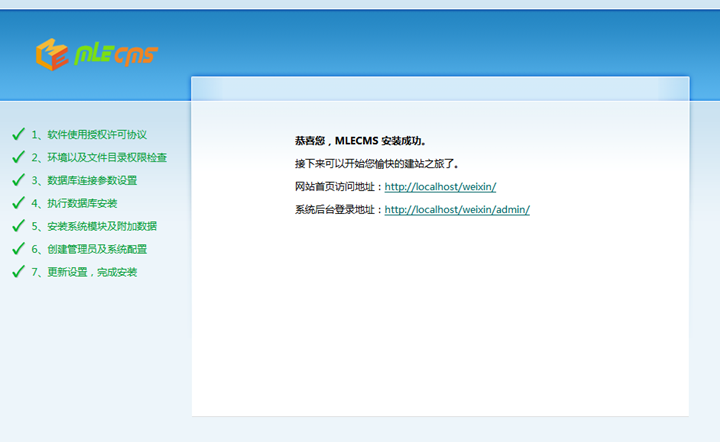Click the label 网站首页访问地址：

[x=339, y=187]
